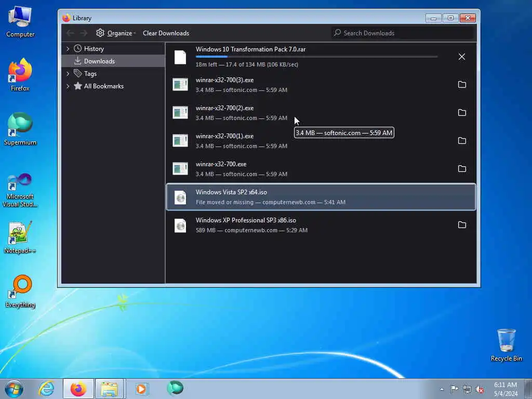
Task: Click the download progress bar of Transformation Pack
Action: coord(316,57)
